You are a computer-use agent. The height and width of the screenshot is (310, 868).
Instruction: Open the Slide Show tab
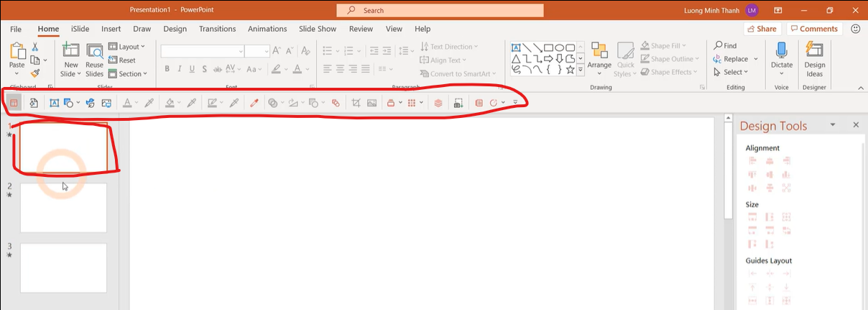point(318,29)
